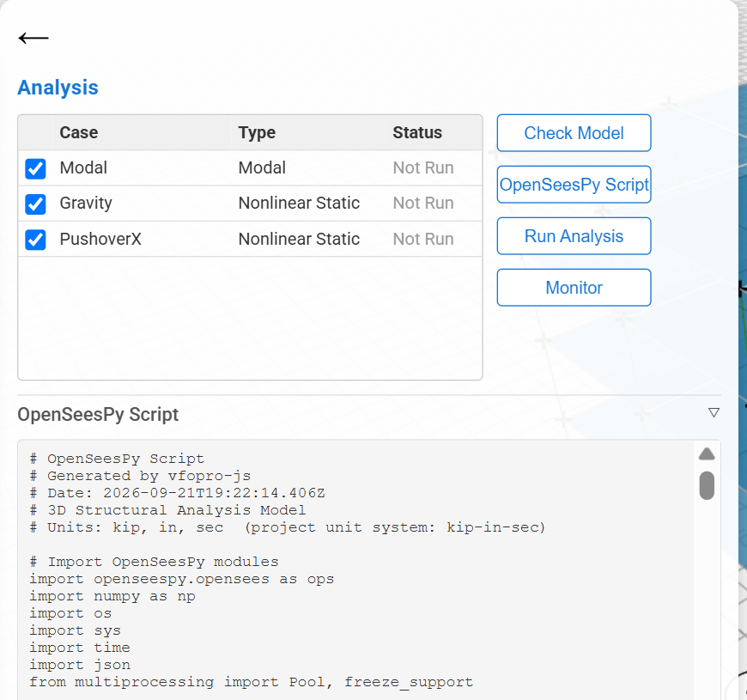Click the 'import numpy as np' line
The image size is (747, 700).
tap(112, 596)
